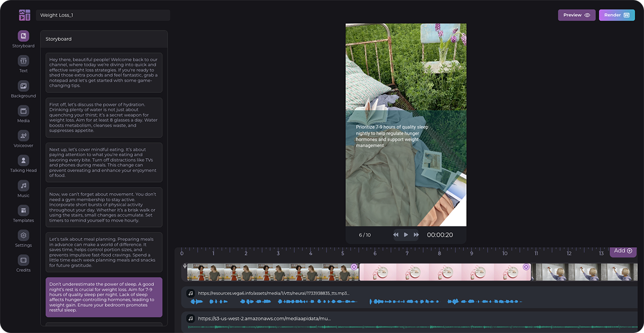Remove the pink second clip from timeline

[x=526, y=267]
